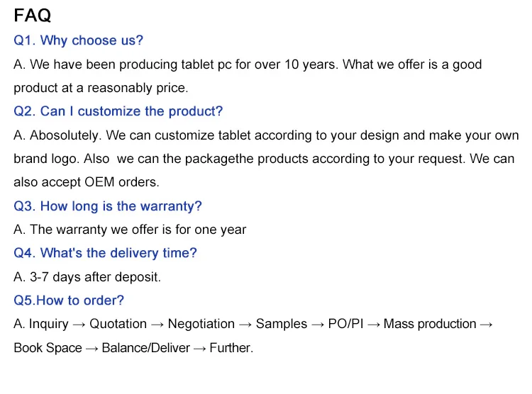Click the text 'also accept OEM orders.'
532x394 pixels.
coord(87,182)
